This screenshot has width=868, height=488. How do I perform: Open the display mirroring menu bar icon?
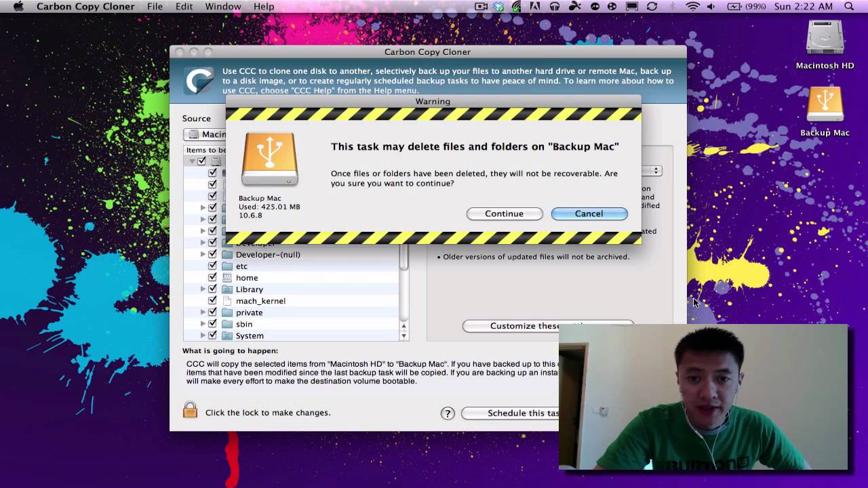[x=632, y=7]
